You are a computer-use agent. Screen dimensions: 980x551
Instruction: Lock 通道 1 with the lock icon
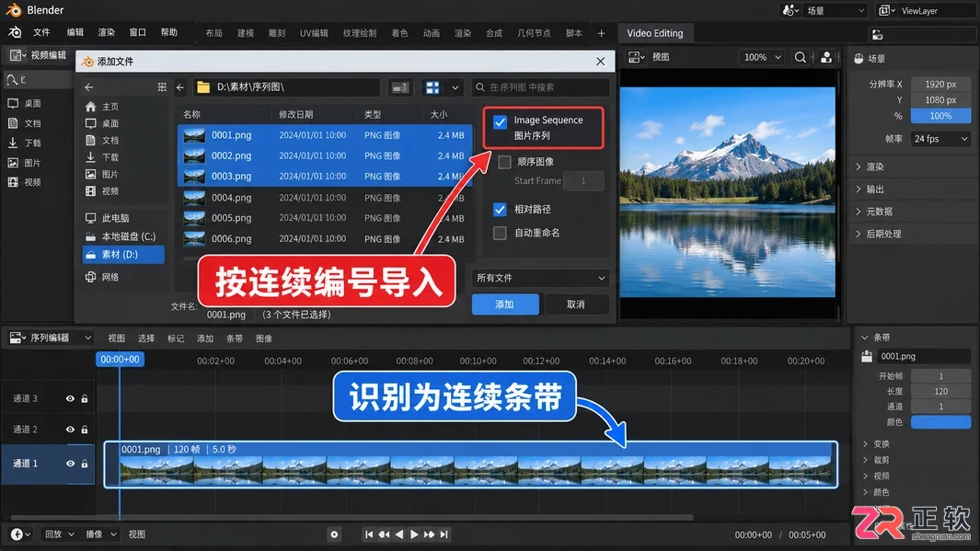click(x=85, y=464)
